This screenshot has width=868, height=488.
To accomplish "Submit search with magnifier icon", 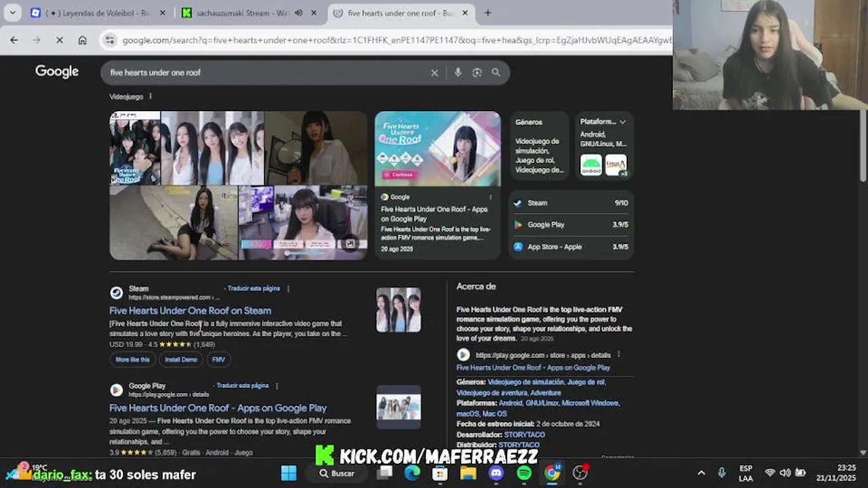I will [496, 73].
